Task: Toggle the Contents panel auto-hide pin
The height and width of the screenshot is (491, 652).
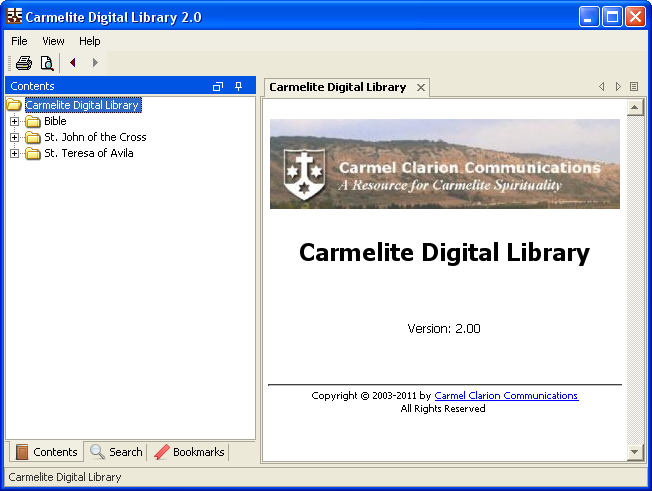Action: 238,87
